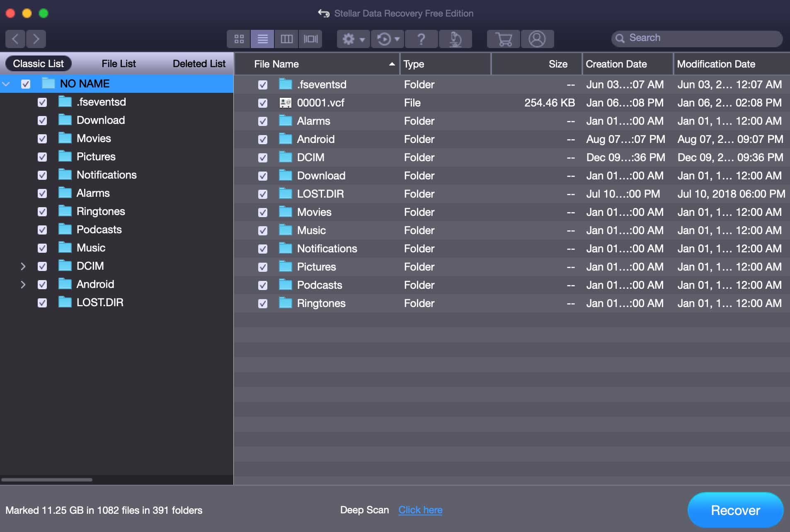The width and height of the screenshot is (790, 532).
Task: Switch to list view mode
Action: coord(262,39)
